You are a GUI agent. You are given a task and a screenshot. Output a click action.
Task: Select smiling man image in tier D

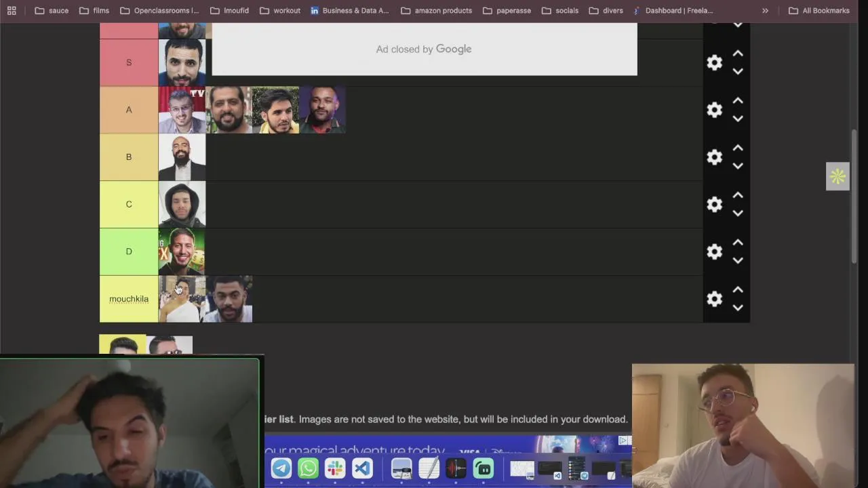point(182,252)
